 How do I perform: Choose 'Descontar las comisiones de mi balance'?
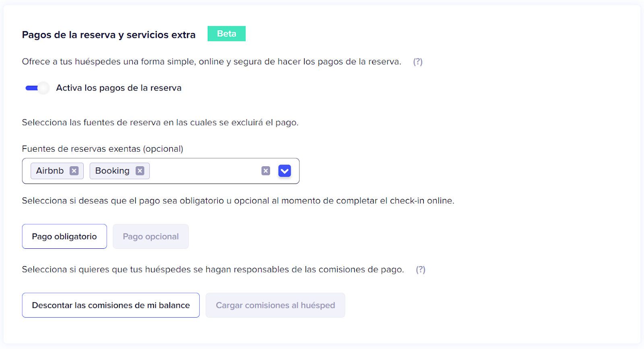(111, 306)
